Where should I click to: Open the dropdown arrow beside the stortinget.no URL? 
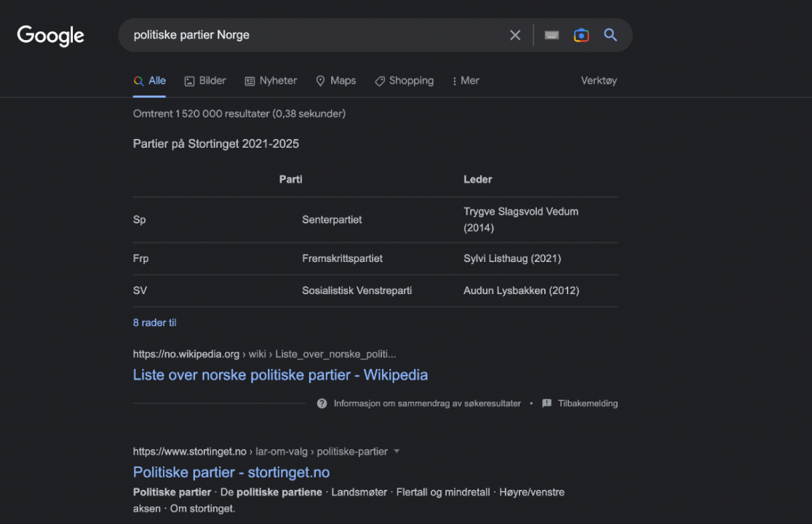[x=397, y=451]
